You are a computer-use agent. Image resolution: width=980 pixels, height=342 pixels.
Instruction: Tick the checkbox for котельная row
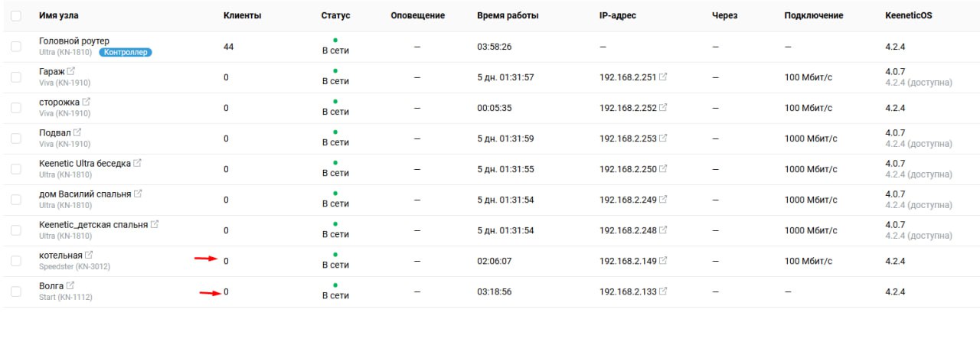click(16, 261)
